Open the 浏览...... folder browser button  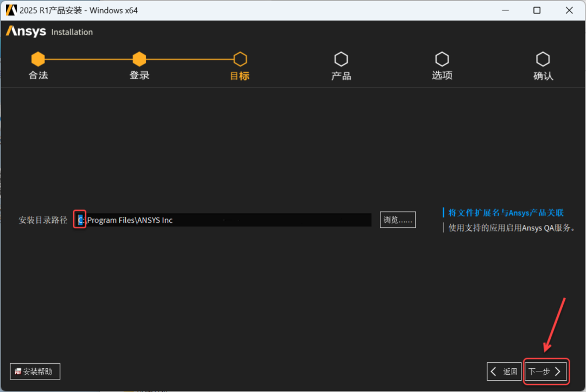click(x=398, y=220)
